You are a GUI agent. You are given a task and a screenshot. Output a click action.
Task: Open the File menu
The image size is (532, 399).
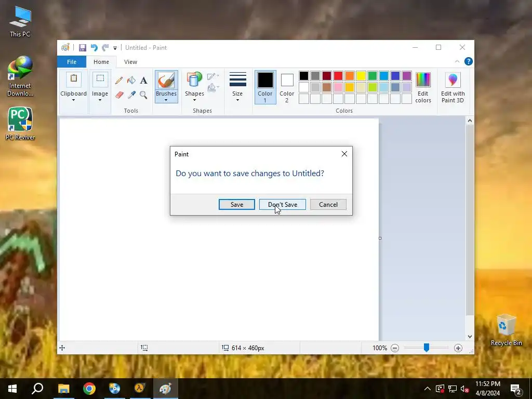tap(72, 62)
